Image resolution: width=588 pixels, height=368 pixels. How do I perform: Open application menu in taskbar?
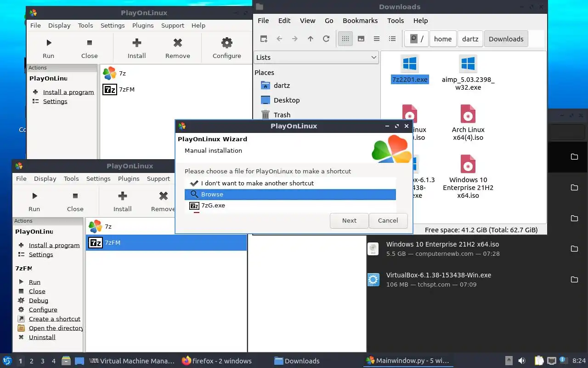7,361
